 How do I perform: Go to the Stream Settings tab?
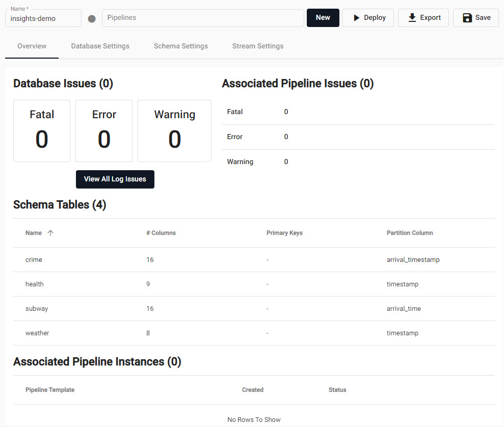(x=257, y=46)
